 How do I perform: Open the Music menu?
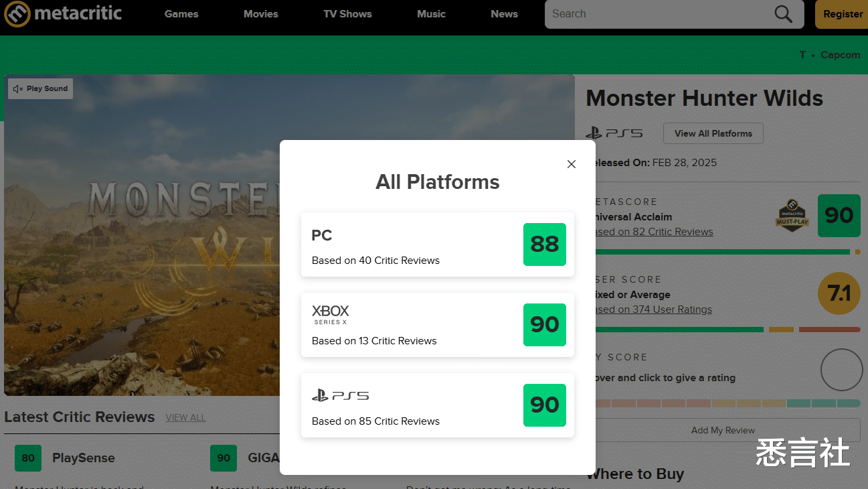click(x=431, y=14)
